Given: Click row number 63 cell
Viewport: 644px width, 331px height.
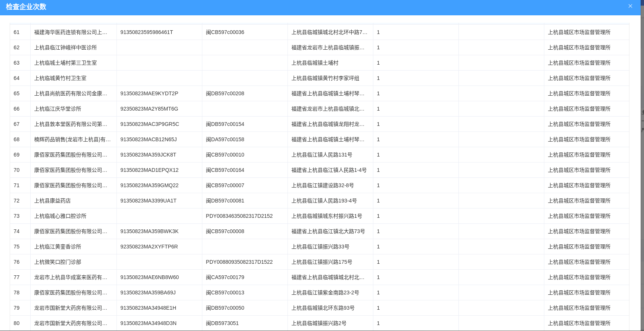Looking at the screenshot, I should point(17,63).
